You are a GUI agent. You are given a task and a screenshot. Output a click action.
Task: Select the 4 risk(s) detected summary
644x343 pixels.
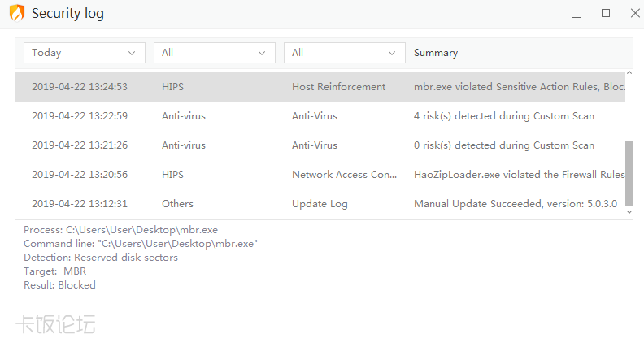pyautogui.click(x=504, y=116)
